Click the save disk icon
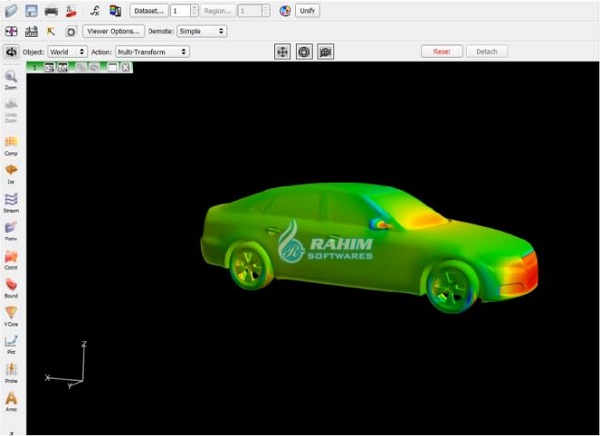The image size is (600, 436). (x=31, y=11)
